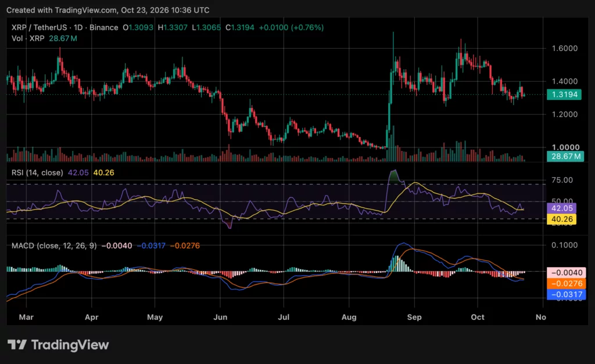Click the 1.2000 price axis label
This screenshot has width=595, height=364.
click(565, 114)
